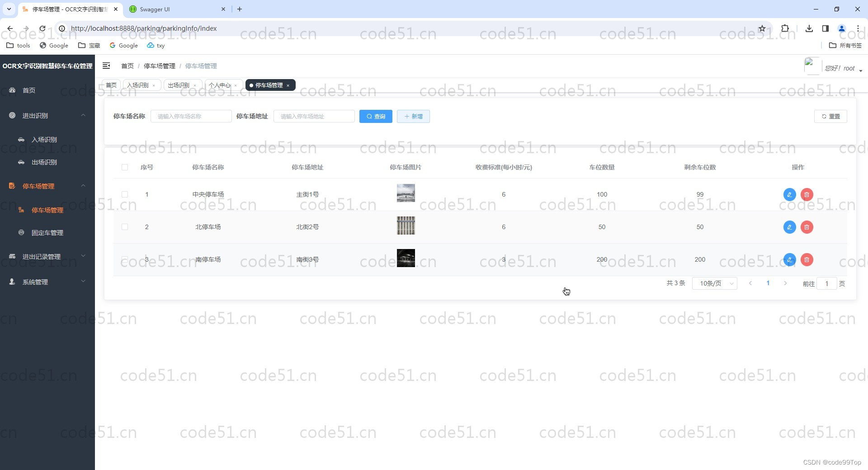Open 首页 in the sidebar

click(47, 90)
